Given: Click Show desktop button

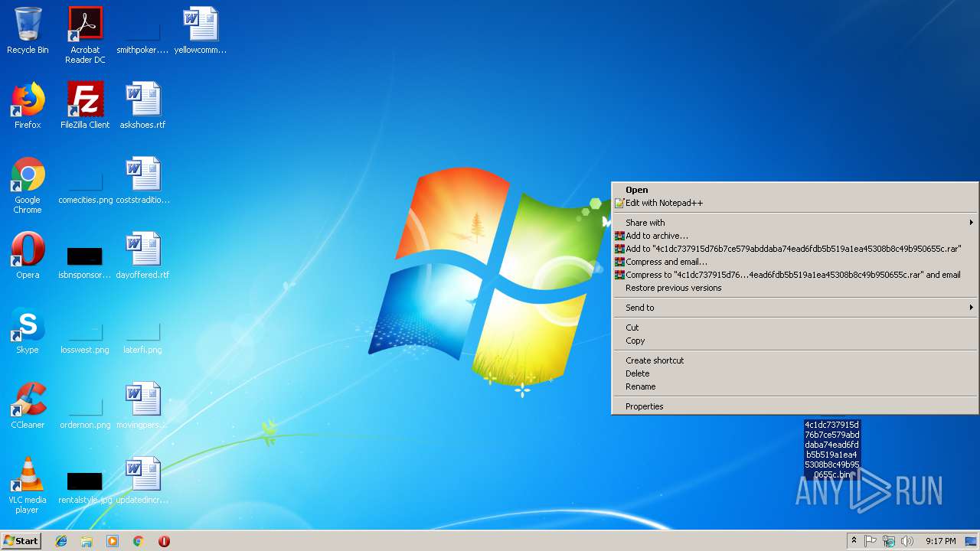Looking at the screenshot, I should click(972, 541).
